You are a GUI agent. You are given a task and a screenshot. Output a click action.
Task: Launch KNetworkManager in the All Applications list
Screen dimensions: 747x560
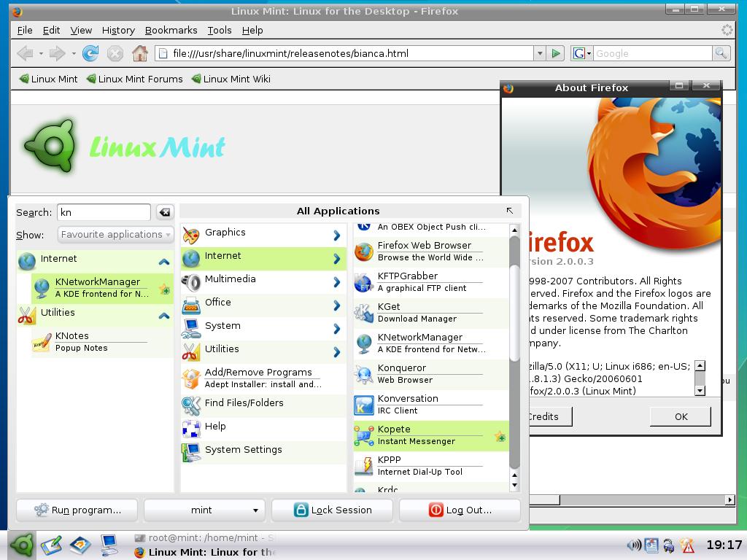tap(431, 343)
